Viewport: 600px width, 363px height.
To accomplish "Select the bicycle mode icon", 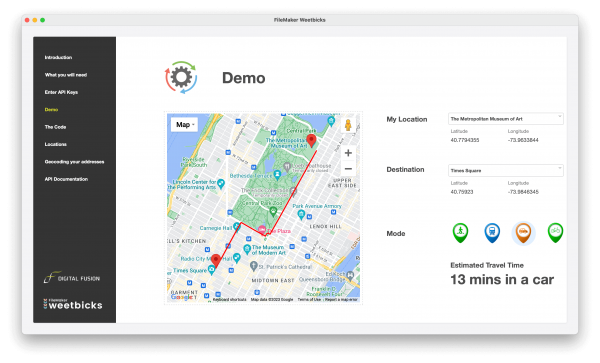I will (555, 233).
